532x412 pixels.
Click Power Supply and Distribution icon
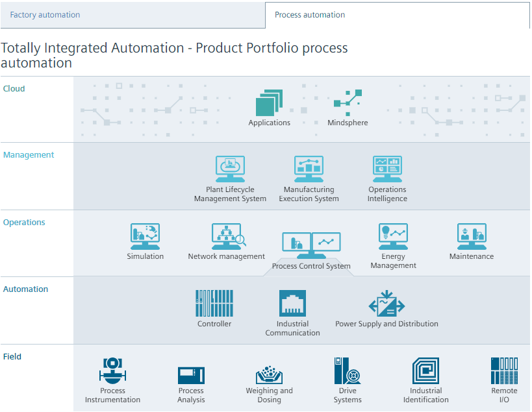(386, 304)
